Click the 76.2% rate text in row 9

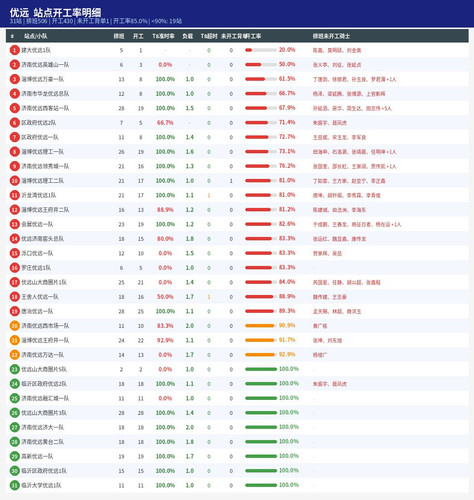287,166
